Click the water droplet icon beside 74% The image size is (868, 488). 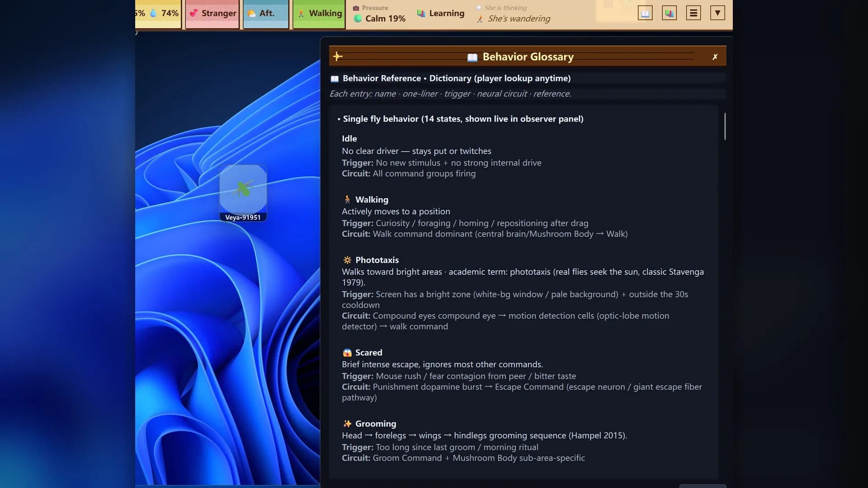point(153,13)
